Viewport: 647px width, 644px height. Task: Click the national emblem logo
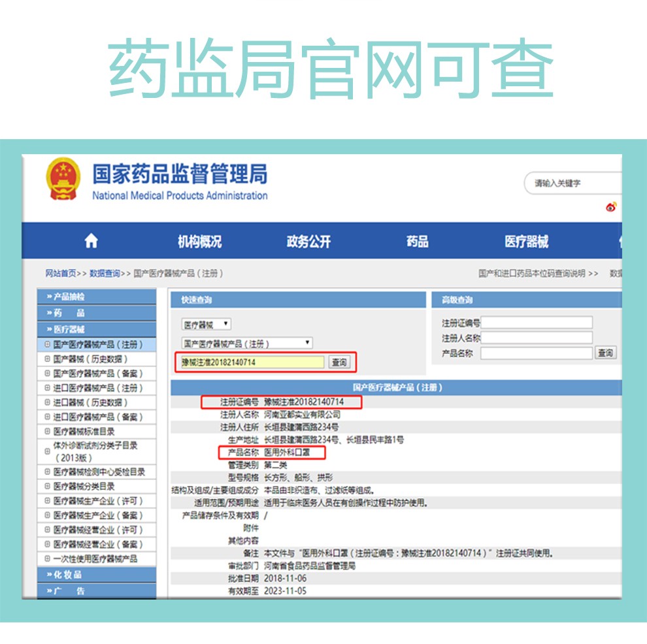pyautogui.click(x=63, y=179)
